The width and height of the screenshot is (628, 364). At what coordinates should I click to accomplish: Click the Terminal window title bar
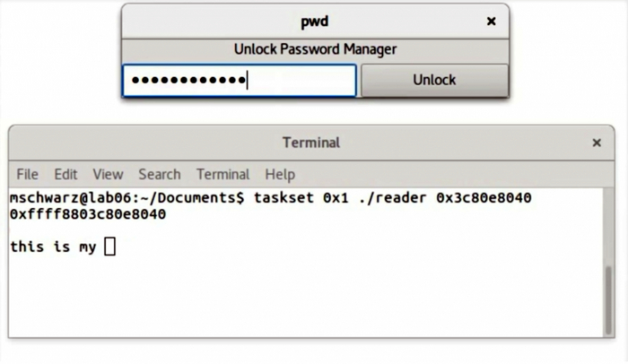pyautogui.click(x=311, y=143)
